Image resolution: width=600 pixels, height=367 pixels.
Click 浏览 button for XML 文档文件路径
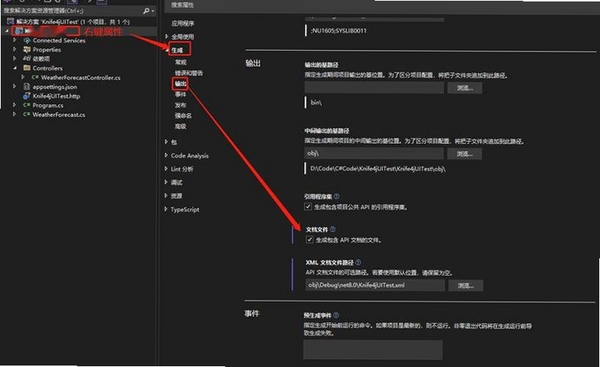tap(466, 285)
